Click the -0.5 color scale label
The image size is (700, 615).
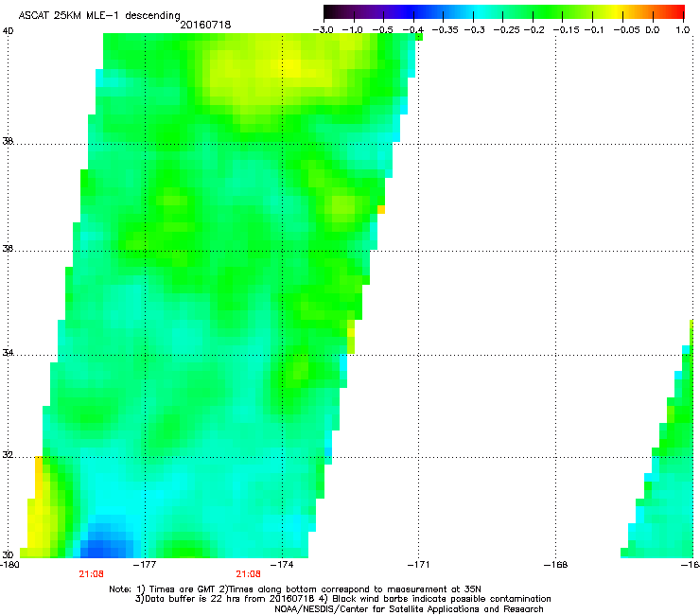coord(382,30)
